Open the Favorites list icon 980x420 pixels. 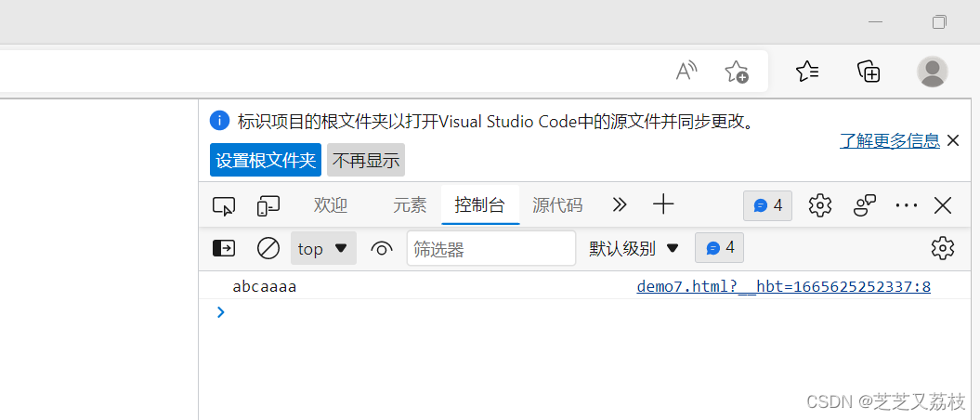tap(807, 72)
